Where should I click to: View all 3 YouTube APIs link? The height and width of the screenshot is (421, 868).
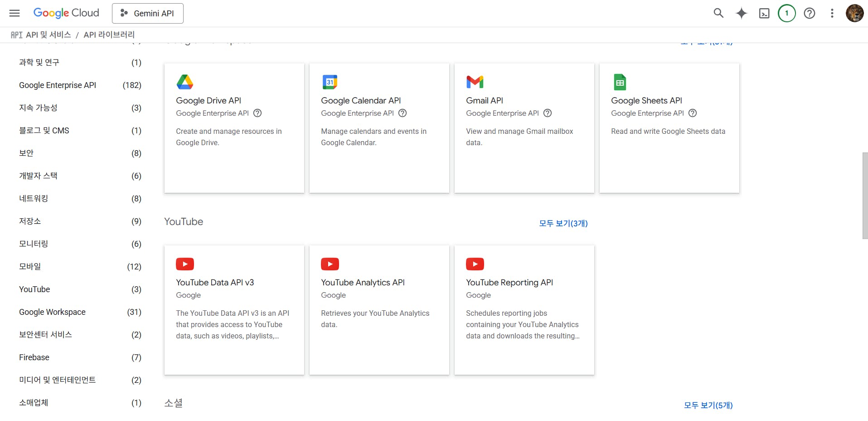coord(563,223)
